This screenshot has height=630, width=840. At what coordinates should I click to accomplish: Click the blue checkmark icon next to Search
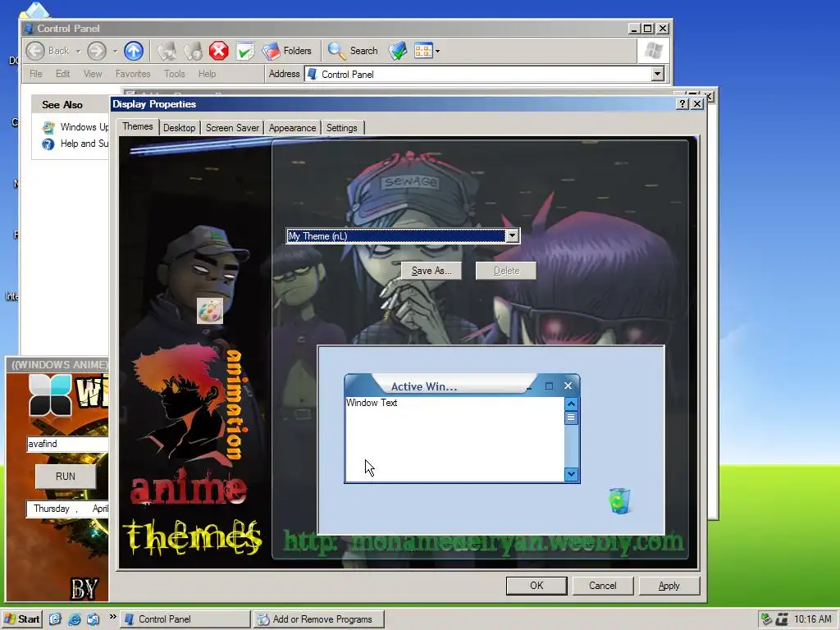[398, 51]
